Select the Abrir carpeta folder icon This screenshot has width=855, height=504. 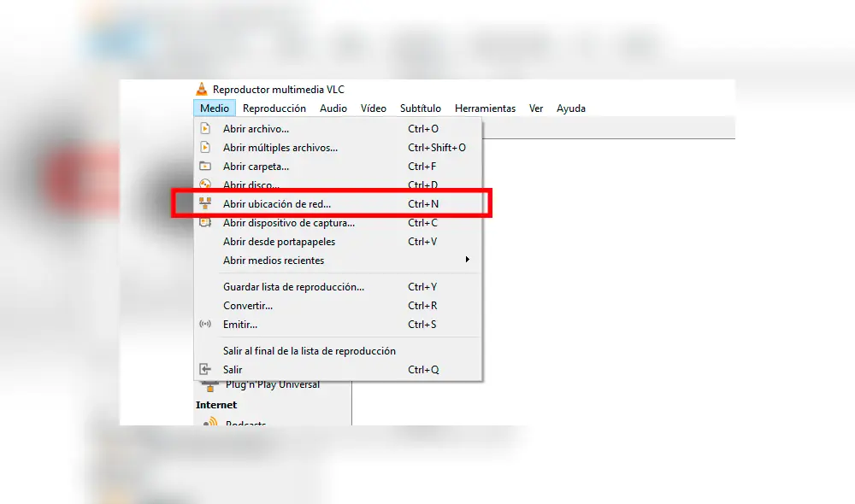205,167
